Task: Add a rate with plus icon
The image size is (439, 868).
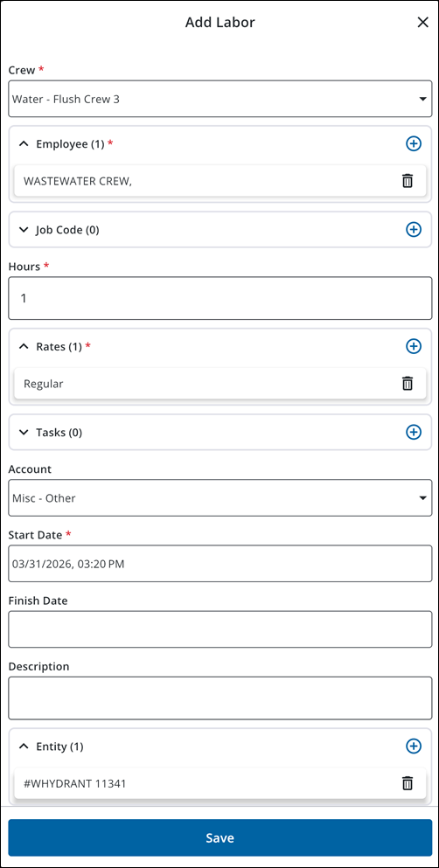Action: tap(414, 346)
